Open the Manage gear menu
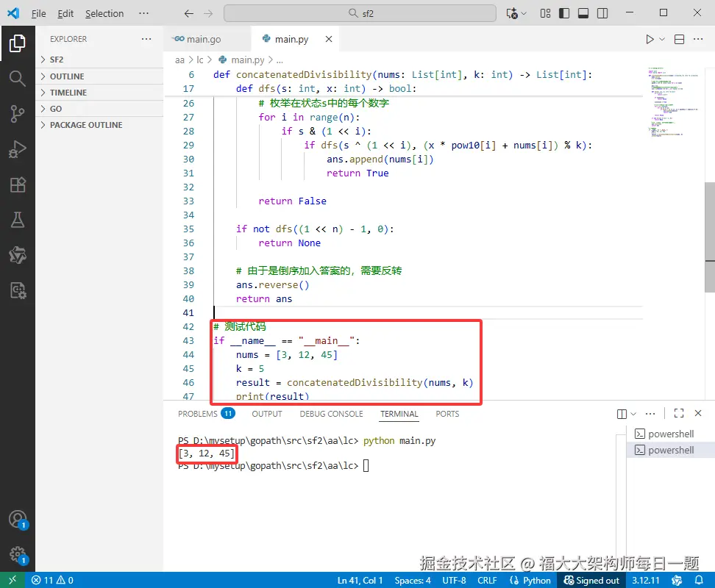This screenshot has height=588, width=715. [18, 554]
